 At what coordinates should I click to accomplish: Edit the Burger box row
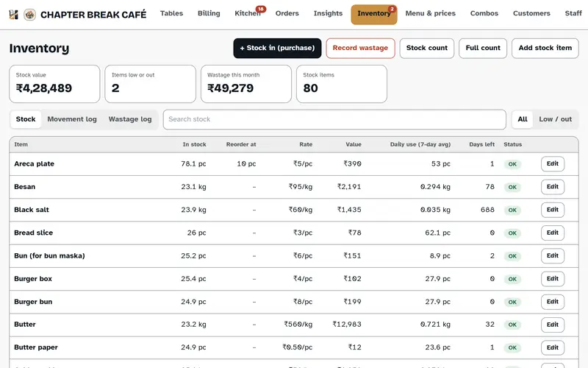[x=553, y=279]
